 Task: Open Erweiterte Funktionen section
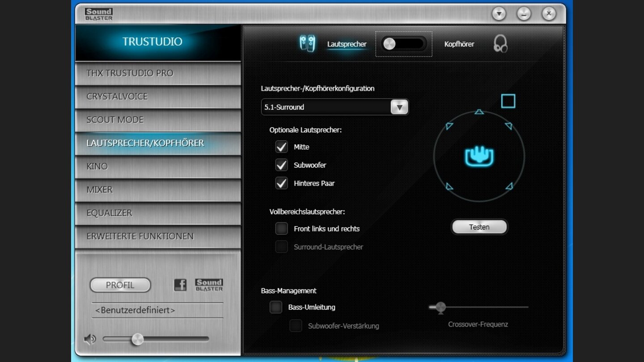pyautogui.click(x=158, y=236)
